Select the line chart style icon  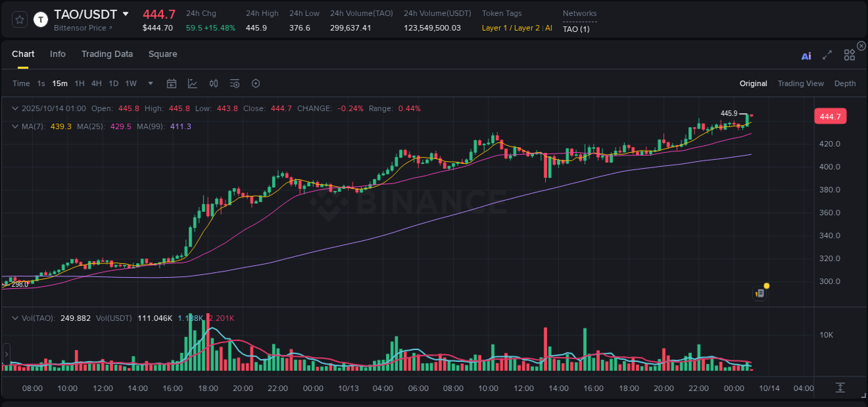(x=193, y=83)
